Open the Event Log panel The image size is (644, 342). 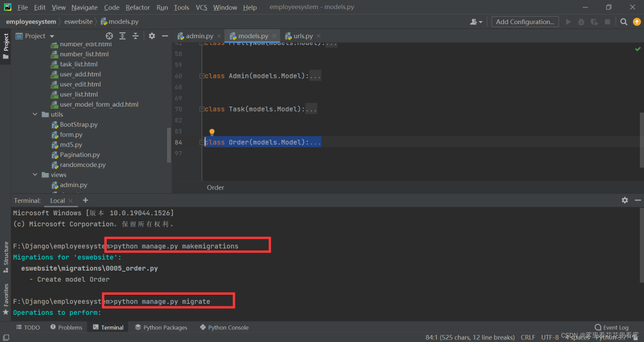611,327
